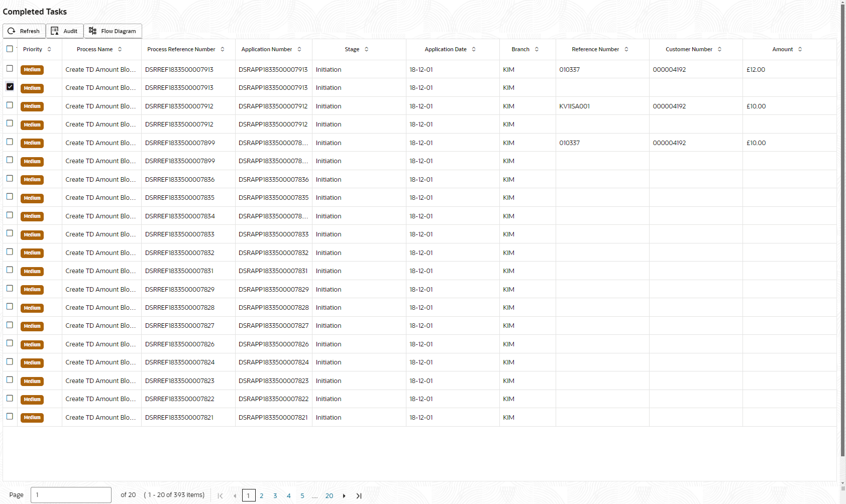Image resolution: width=846 pixels, height=504 pixels.
Task: Go to page 3
Action: tap(275, 495)
